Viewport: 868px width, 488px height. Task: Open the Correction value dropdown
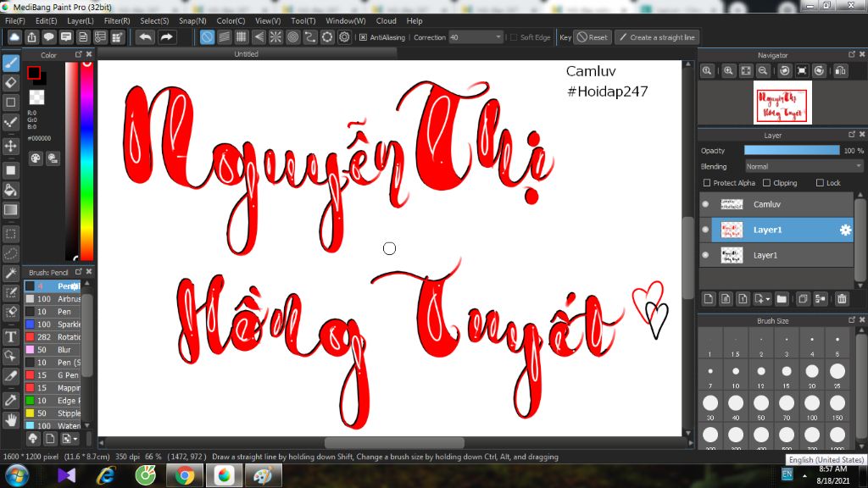[498, 37]
